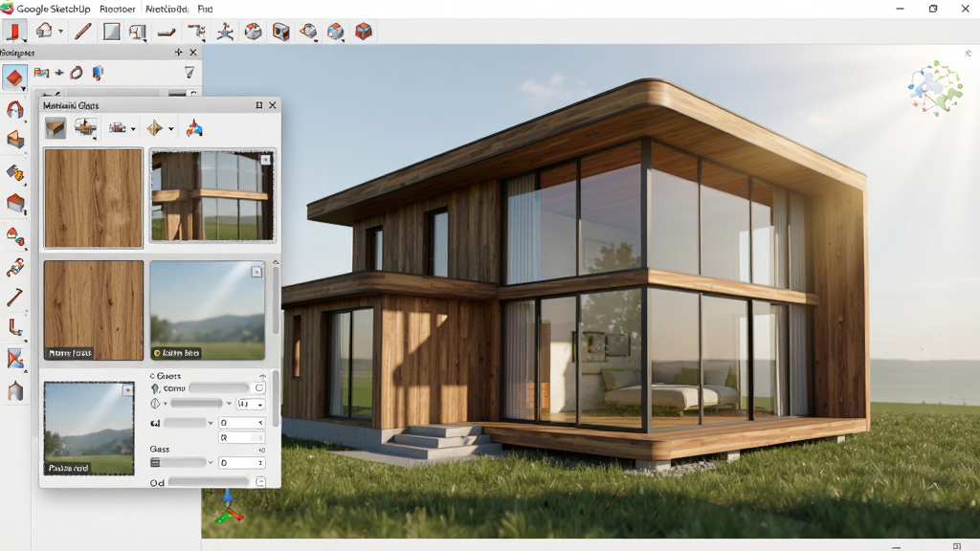The width and height of the screenshot is (980, 551).
Task: Select the tape measure tool in the sidebar
Action: pos(15,268)
